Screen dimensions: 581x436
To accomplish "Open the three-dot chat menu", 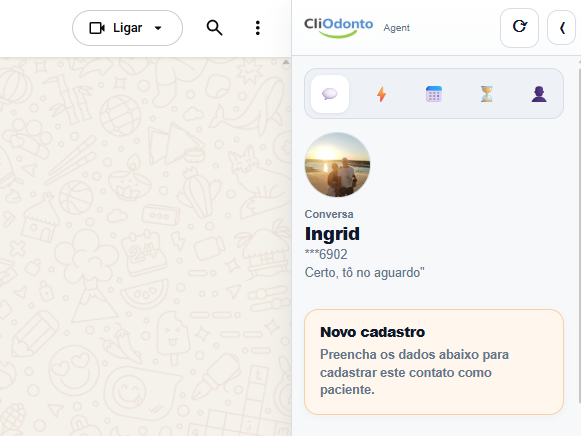I will click(x=258, y=28).
